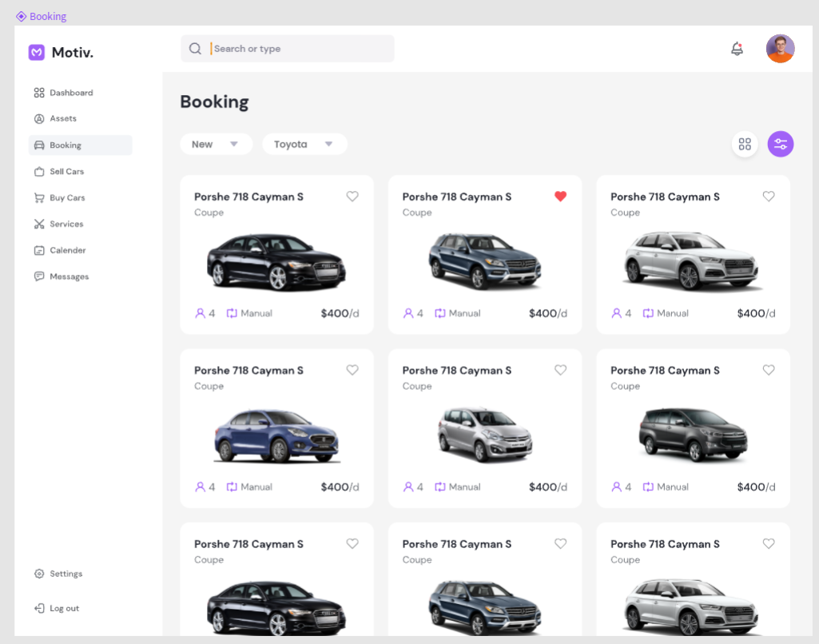
Task: Open Calender in the sidebar
Action: coord(67,250)
